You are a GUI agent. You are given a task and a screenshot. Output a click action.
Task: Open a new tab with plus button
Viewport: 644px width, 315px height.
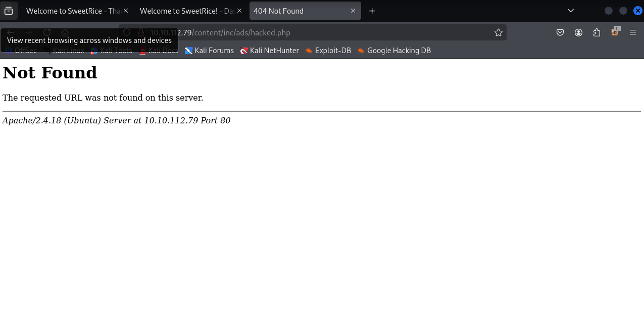372,11
